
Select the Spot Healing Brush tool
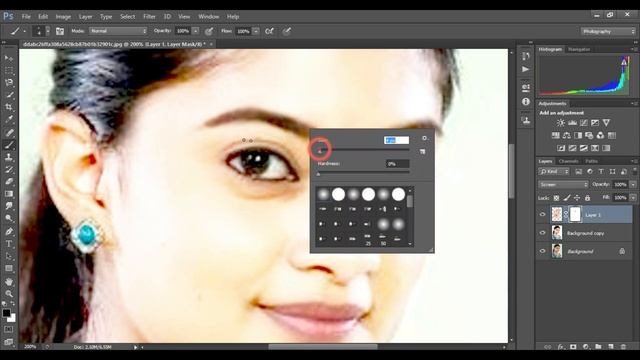click(9, 132)
